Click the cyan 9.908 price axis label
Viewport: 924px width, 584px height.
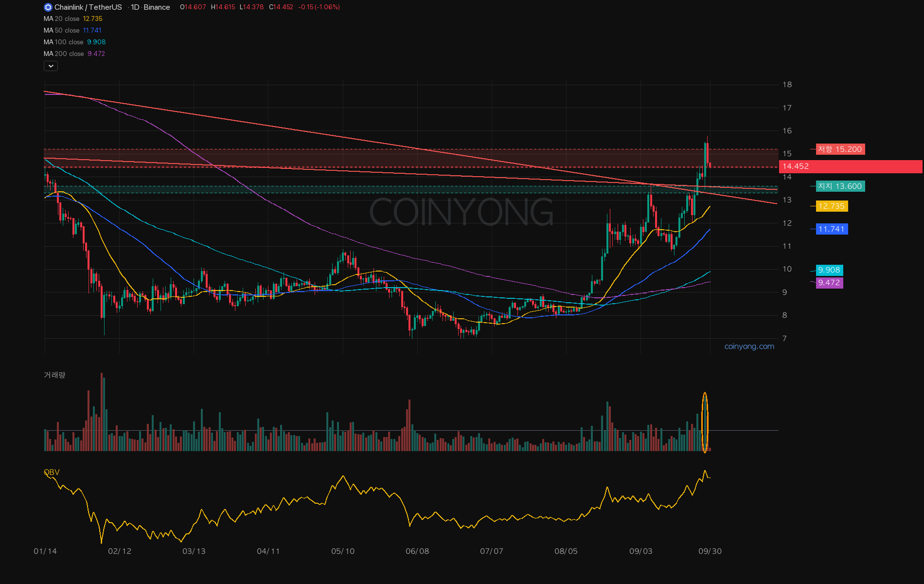click(x=829, y=270)
